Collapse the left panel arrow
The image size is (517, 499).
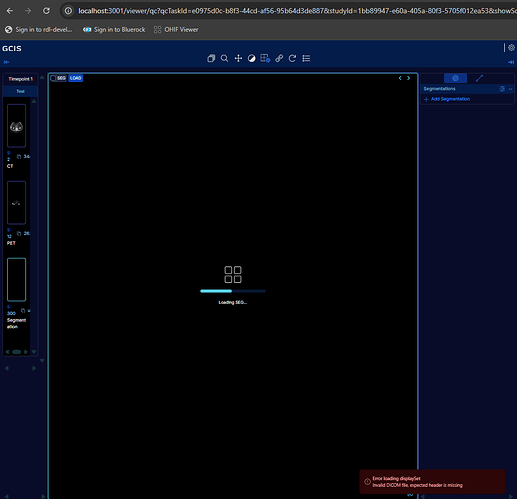point(6,62)
